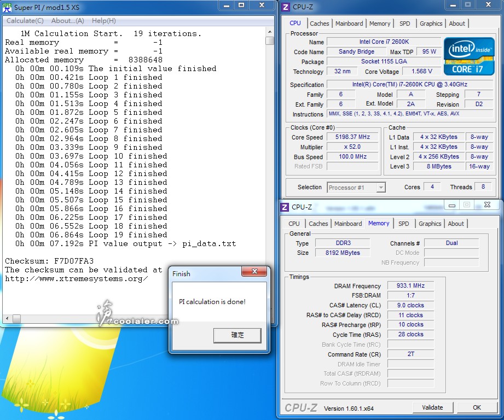Image resolution: width=504 pixels, height=420 pixels.
Task: Select Mainboard tab in the CPU-Z processor window
Action: click(349, 24)
